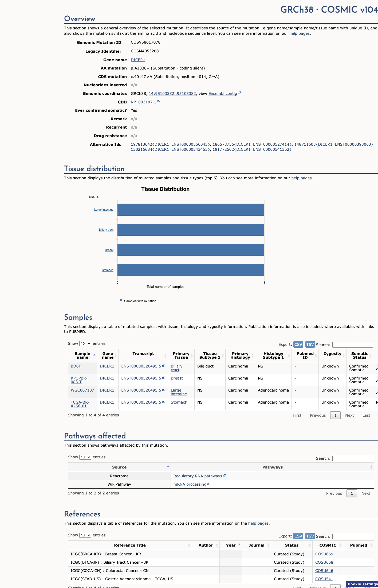378x588 pixels.
Task: Click the Large intestine bar in the chart
Action: click(191, 210)
